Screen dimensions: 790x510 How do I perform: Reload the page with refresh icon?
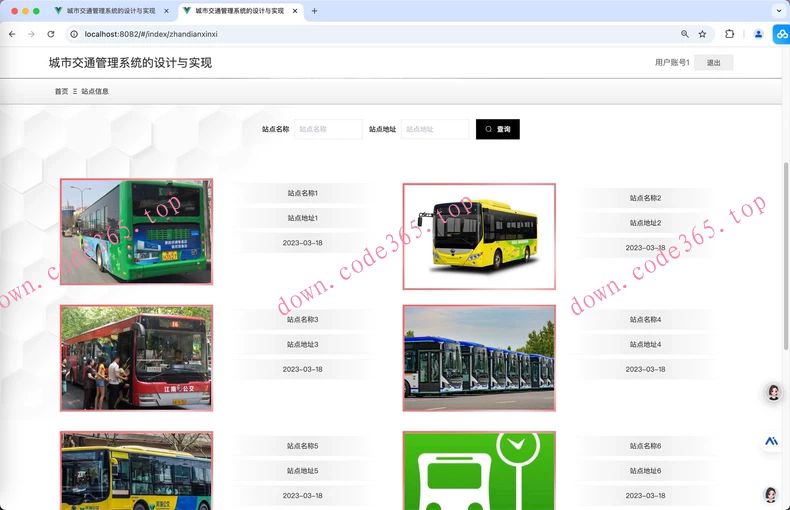click(51, 34)
